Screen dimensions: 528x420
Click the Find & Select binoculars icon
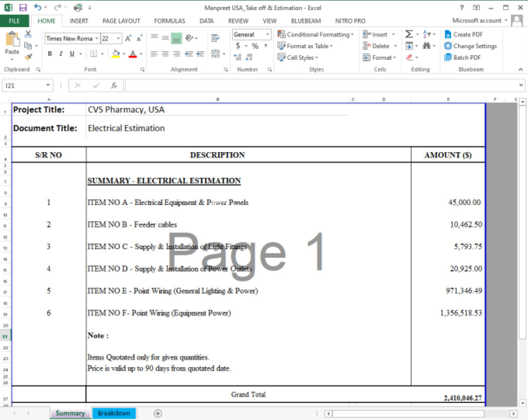tap(427, 46)
